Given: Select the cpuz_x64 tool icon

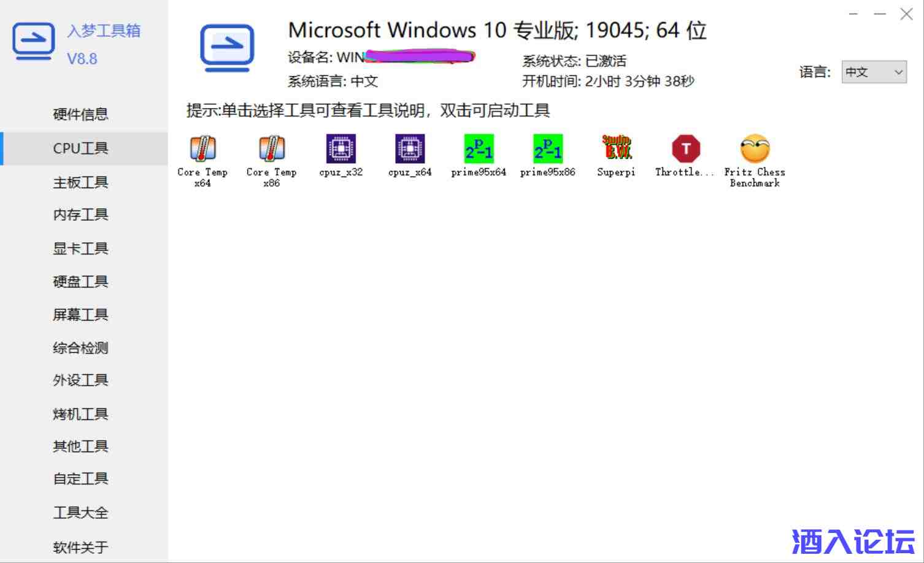Looking at the screenshot, I should [x=410, y=148].
